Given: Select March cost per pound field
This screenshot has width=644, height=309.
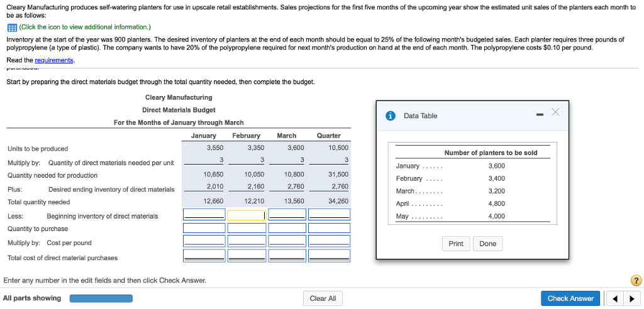Looking at the screenshot, I should click(287, 241).
